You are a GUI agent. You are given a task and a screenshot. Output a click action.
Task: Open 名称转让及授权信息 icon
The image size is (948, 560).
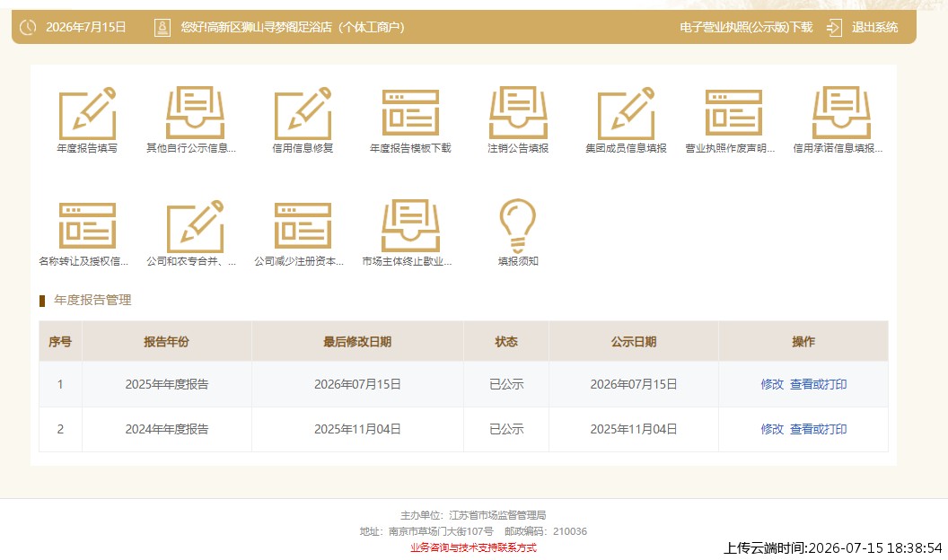(87, 226)
